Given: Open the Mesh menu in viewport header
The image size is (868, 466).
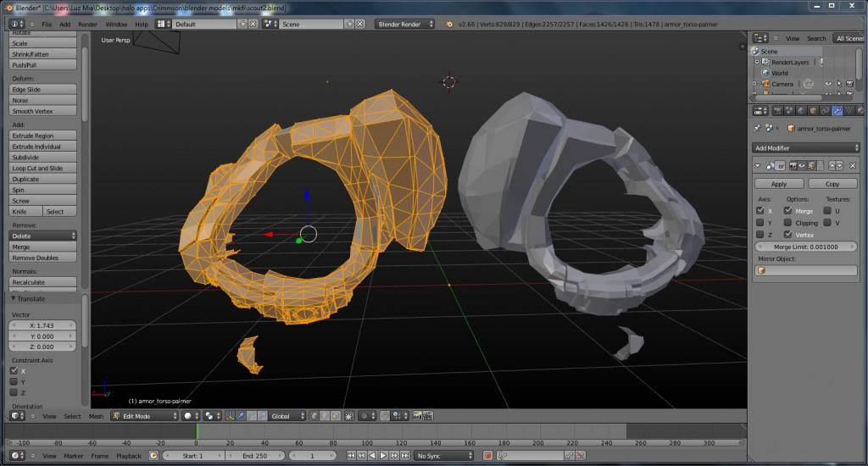Looking at the screenshot, I should coord(97,416).
